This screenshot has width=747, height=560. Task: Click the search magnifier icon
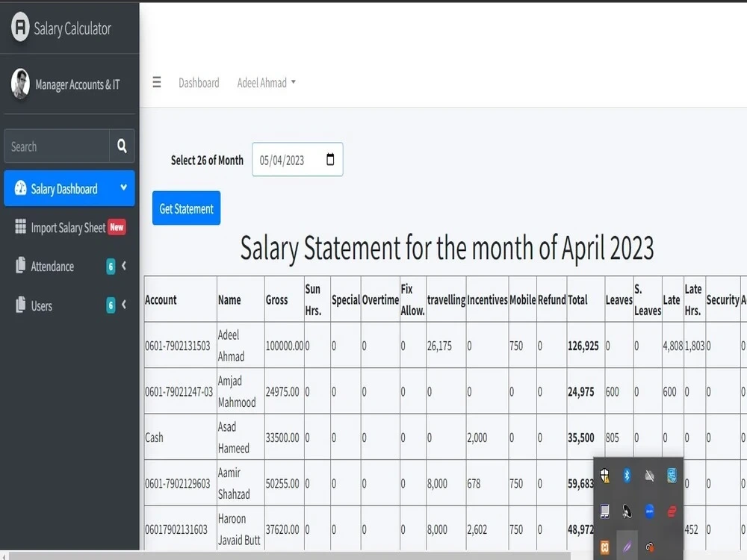[x=122, y=146]
